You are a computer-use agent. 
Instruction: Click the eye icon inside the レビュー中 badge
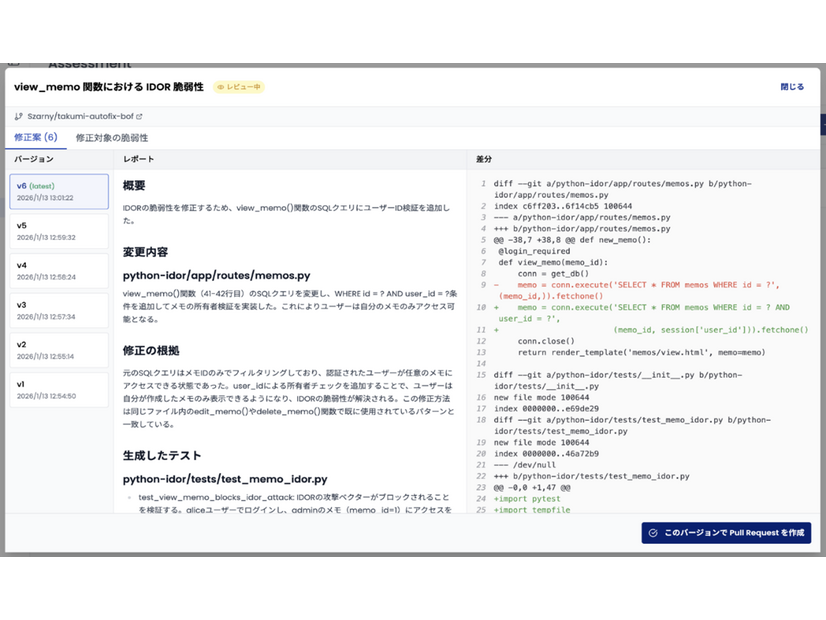[x=221, y=88]
